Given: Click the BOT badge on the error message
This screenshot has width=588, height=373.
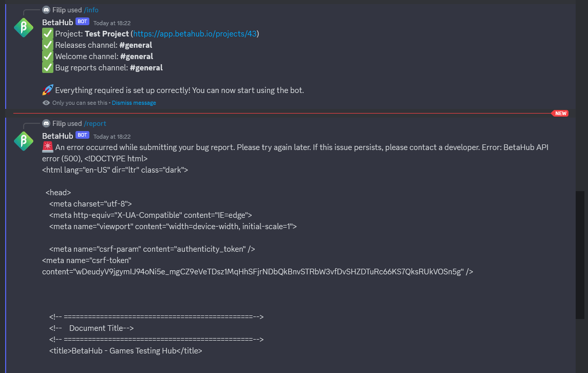Looking at the screenshot, I should [82, 135].
